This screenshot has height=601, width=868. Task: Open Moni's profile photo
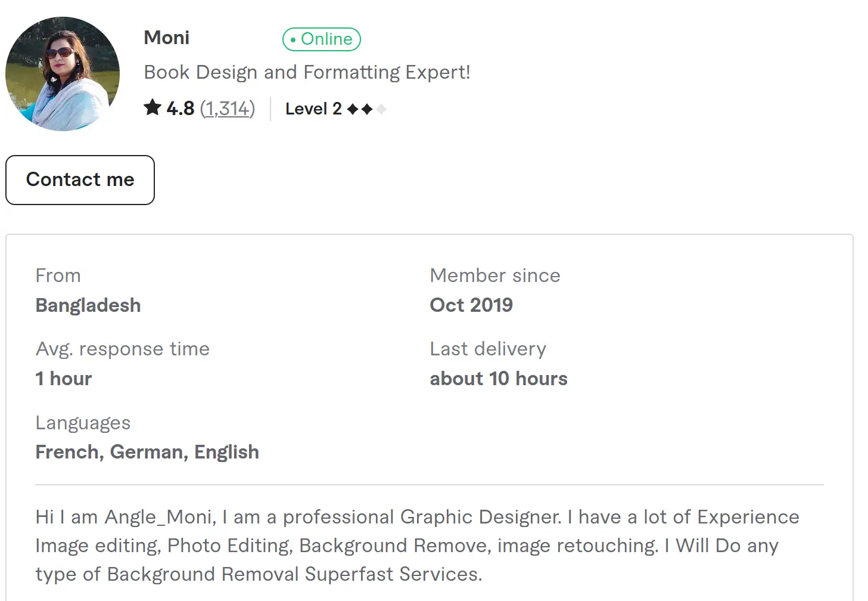(63, 74)
